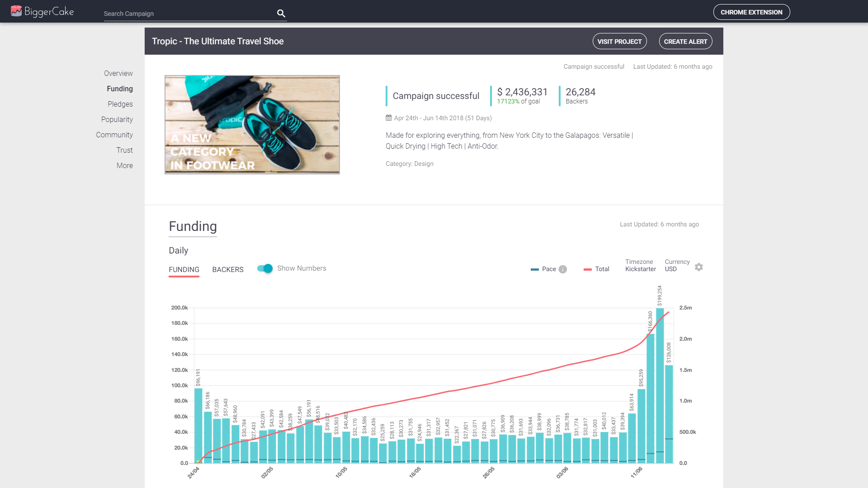This screenshot has width=868, height=488.
Task: Expand the More sidebar item
Action: (124, 165)
